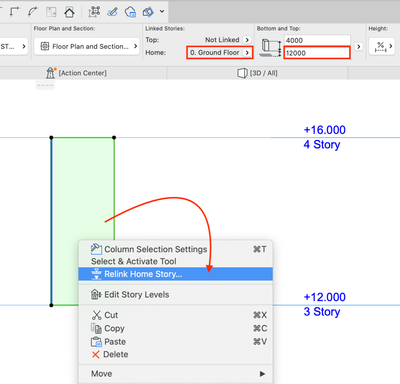The image size is (400, 384).
Task: Switch to the Action Center tab
Action: coord(83,73)
